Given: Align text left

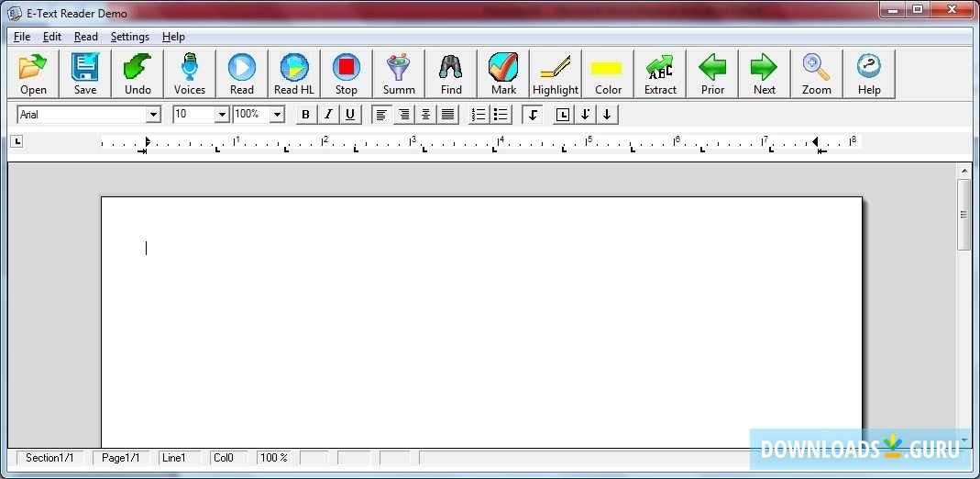Looking at the screenshot, I should point(382,115).
